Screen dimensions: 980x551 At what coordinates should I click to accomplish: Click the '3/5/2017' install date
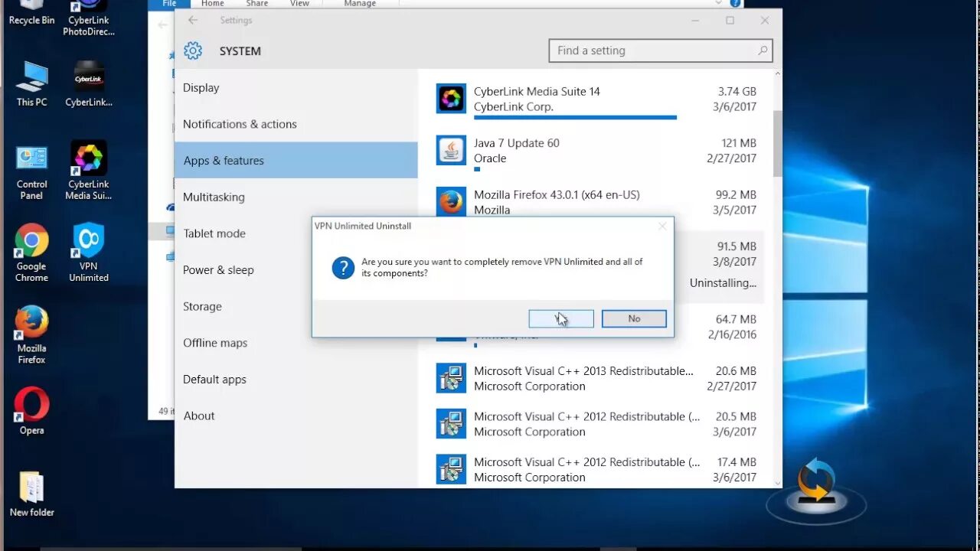pyautogui.click(x=735, y=210)
